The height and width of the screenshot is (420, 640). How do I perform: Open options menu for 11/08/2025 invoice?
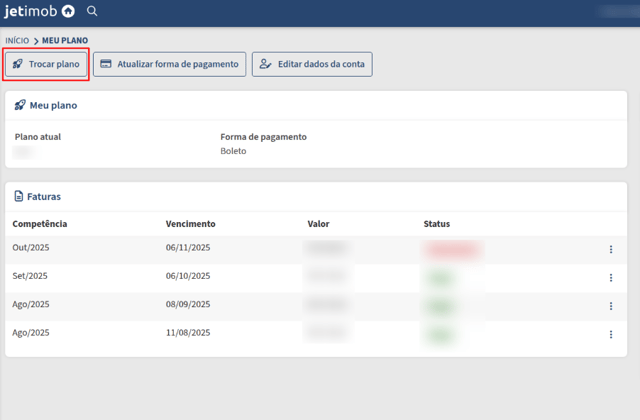611,334
